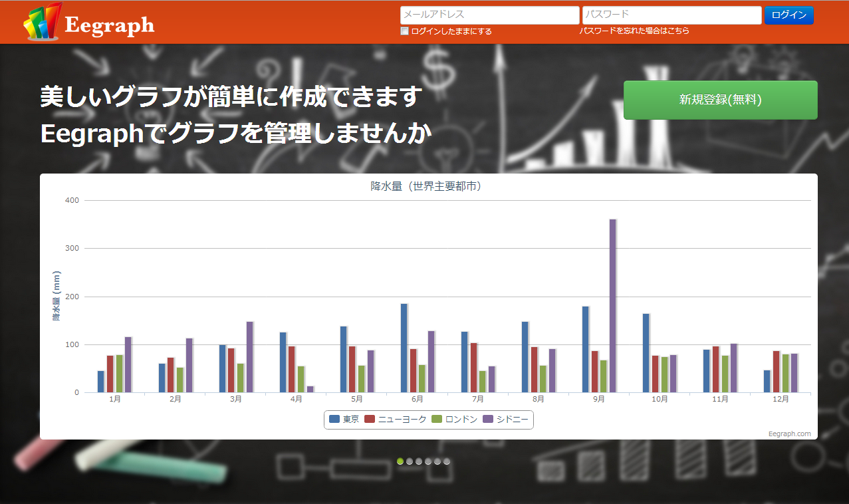Click the パスワード password field
The image size is (849, 504).
click(671, 15)
